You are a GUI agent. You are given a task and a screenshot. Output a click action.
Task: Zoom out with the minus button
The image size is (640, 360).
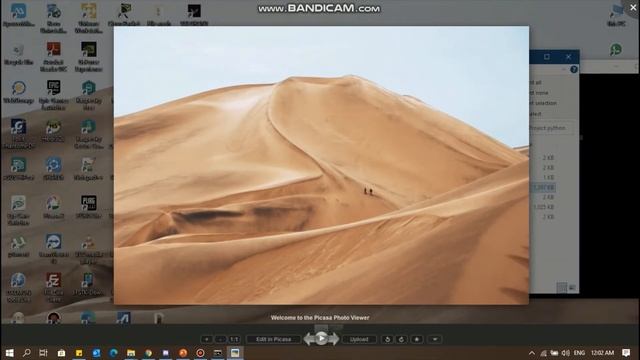click(x=220, y=339)
